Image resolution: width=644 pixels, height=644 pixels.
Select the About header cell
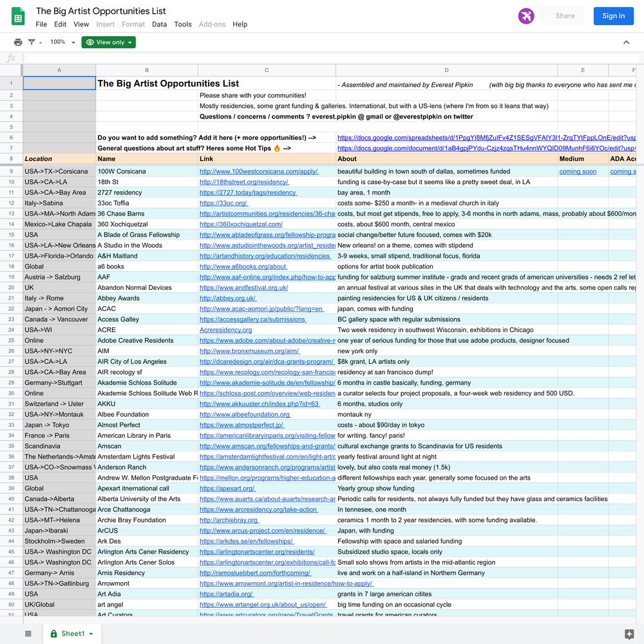(x=446, y=158)
